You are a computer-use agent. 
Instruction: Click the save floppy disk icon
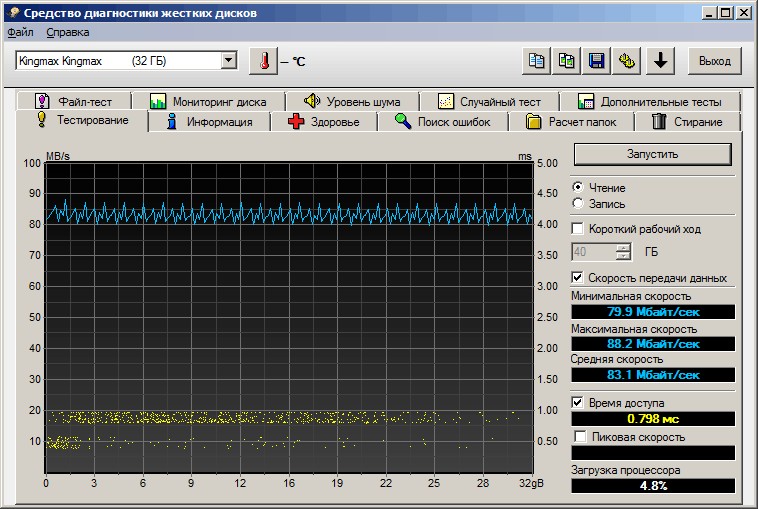(x=597, y=61)
